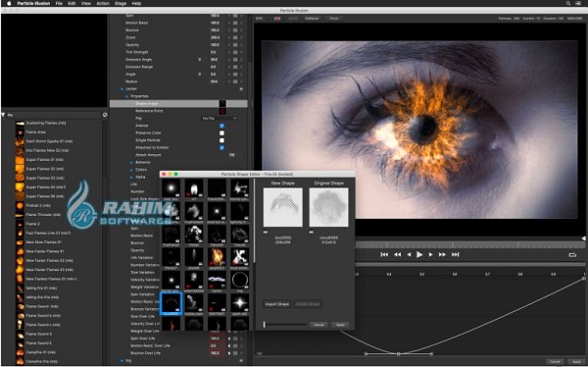Pick the first soft glow blur shape

click(171, 188)
